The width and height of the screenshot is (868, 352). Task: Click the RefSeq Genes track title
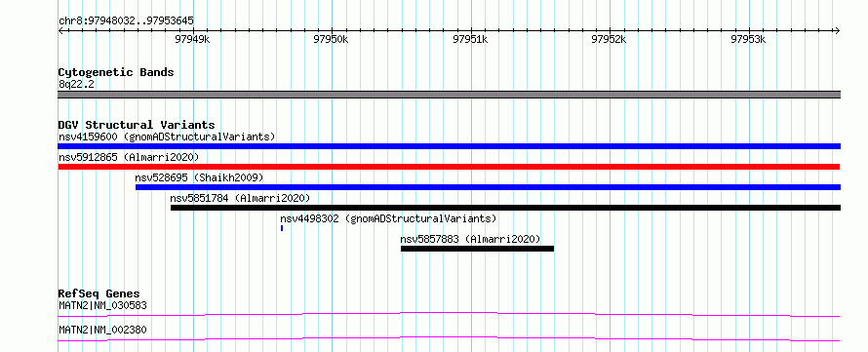pos(99,293)
